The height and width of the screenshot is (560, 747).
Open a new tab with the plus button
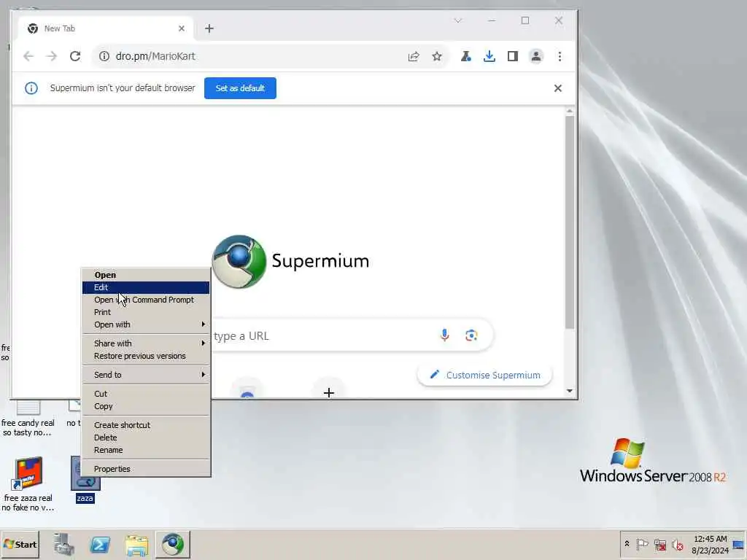click(209, 28)
